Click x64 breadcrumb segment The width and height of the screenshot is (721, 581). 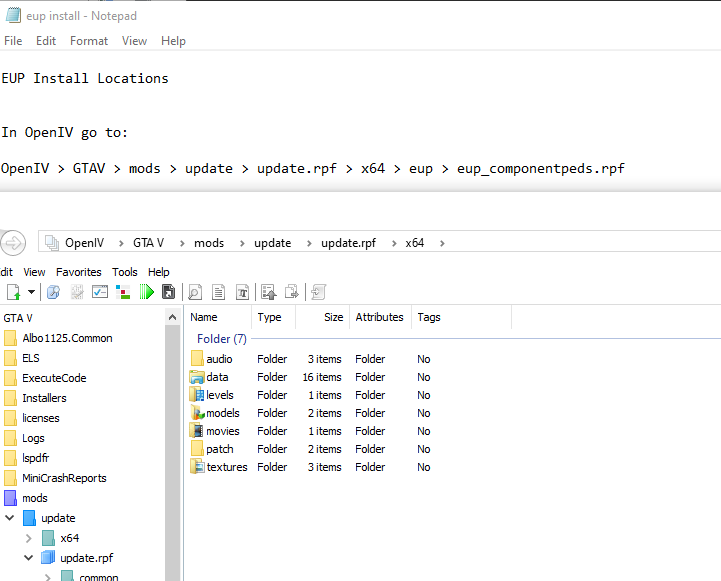414,243
